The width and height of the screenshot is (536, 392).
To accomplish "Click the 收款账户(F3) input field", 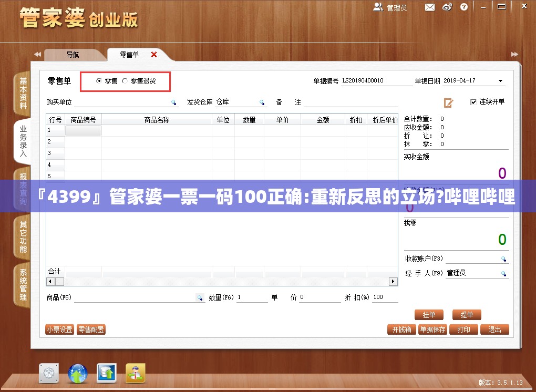I will [473, 259].
